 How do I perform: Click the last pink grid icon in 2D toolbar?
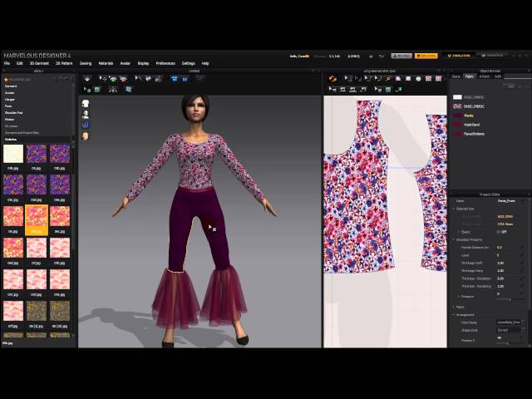tap(439, 79)
